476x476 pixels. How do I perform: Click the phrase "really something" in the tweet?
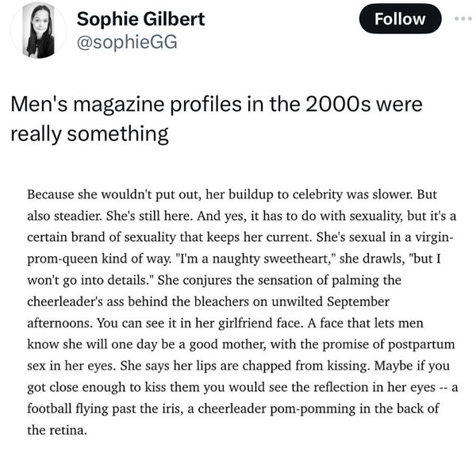pos(90,134)
